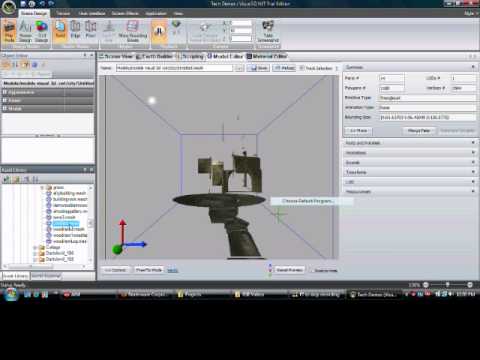Select the Model Design ribbon icon
Image resolution: width=480 pixels, height=360 pixels.
(25, 31)
